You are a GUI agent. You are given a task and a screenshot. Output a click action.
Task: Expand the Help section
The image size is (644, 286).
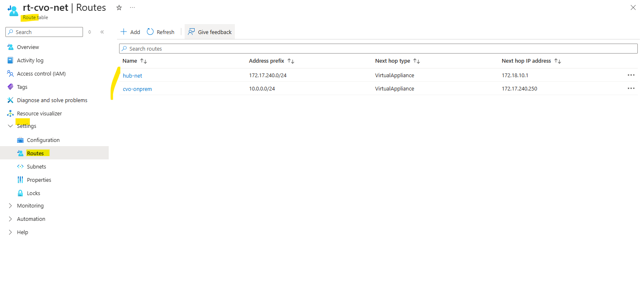tap(10, 232)
